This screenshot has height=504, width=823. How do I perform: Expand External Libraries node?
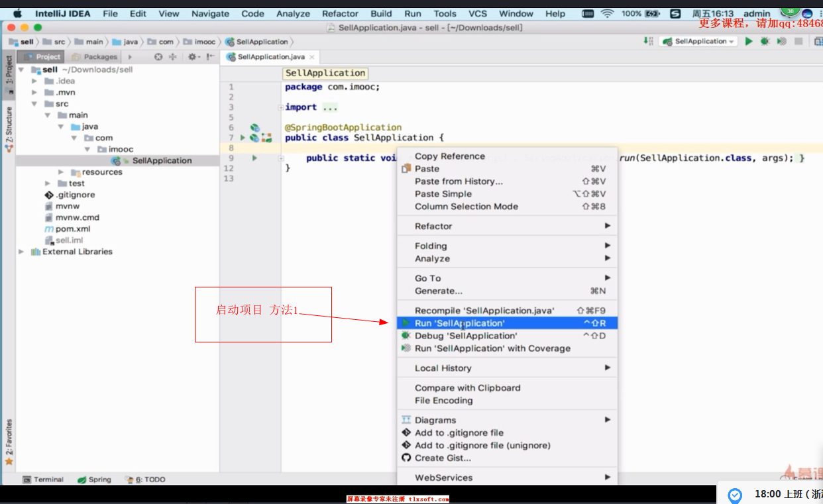point(22,252)
